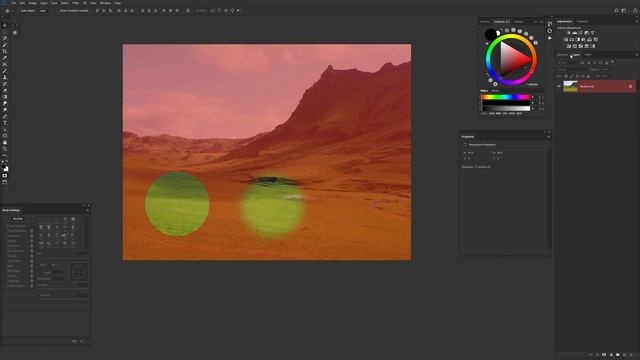This screenshot has height=360, width=640.
Task: Toggle the lock beside Shape Dynamics
Action: pos(31,231)
